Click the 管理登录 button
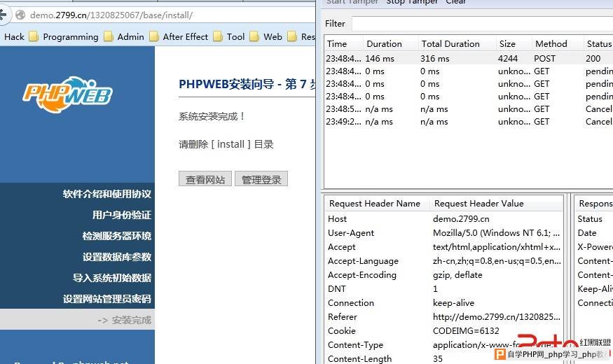This screenshot has width=613, height=364. (261, 179)
